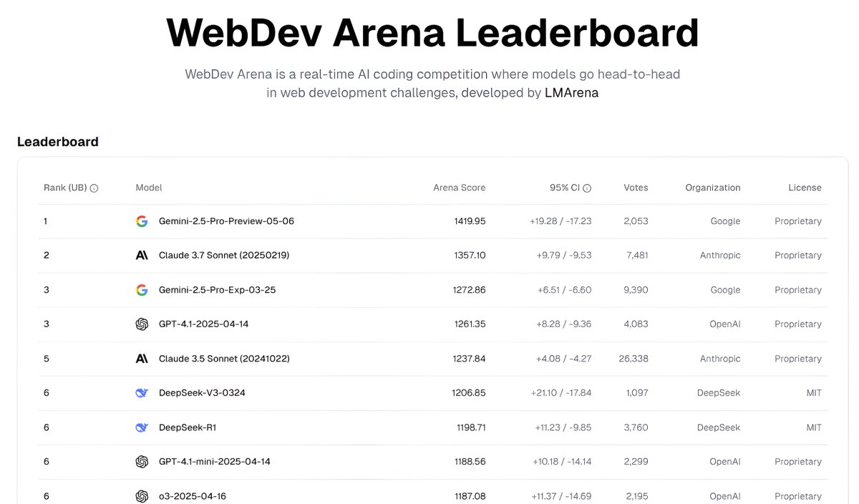Click the DeepSeek organization in DeepSeek-V3-0324 row
Viewport: 859px width, 504px height.
coord(719,393)
